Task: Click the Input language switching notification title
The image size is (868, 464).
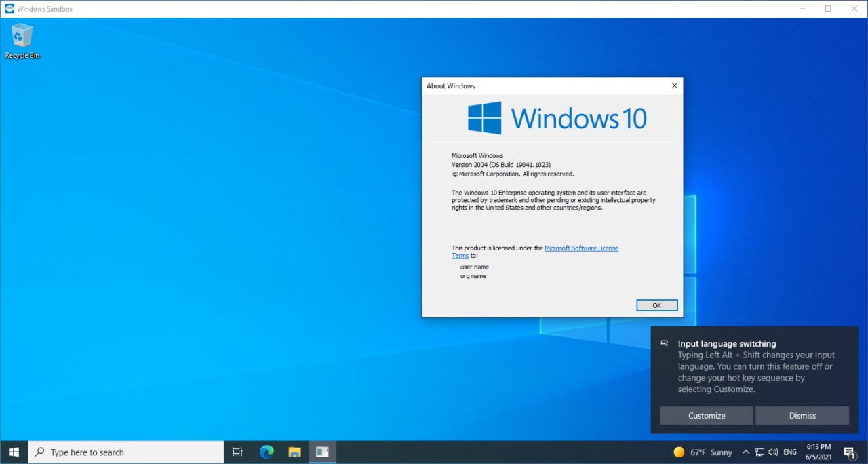Action: click(x=726, y=343)
